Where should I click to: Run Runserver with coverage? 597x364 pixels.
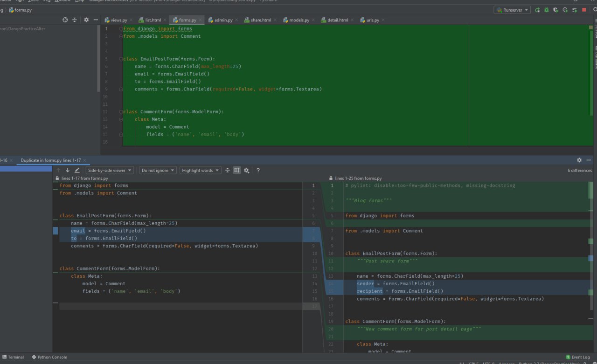tap(555, 10)
